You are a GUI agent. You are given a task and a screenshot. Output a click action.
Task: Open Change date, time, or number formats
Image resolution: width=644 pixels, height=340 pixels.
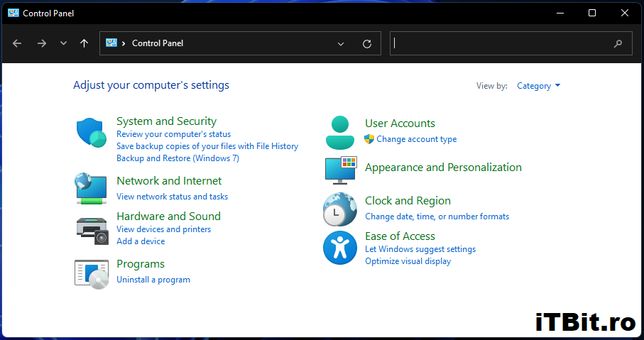pos(437,216)
